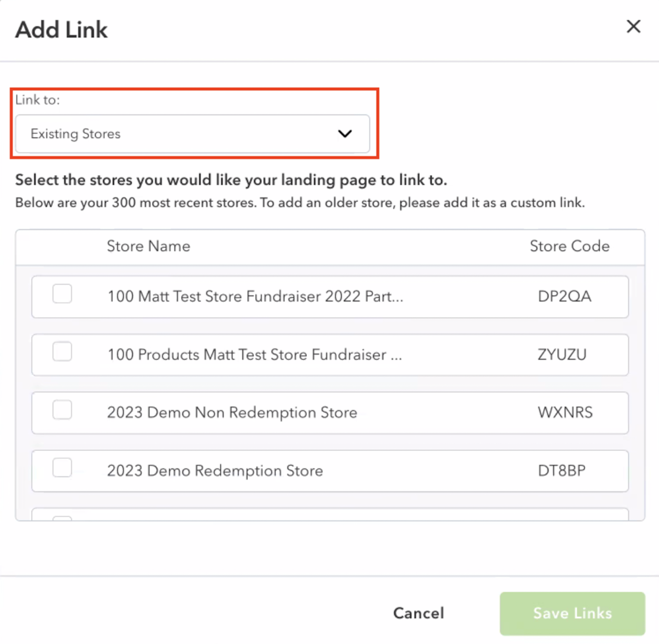The height and width of the screenshot is (644, 659).
Task: Select 100 Products Matt Test Store name
Action: click(255, 355)
